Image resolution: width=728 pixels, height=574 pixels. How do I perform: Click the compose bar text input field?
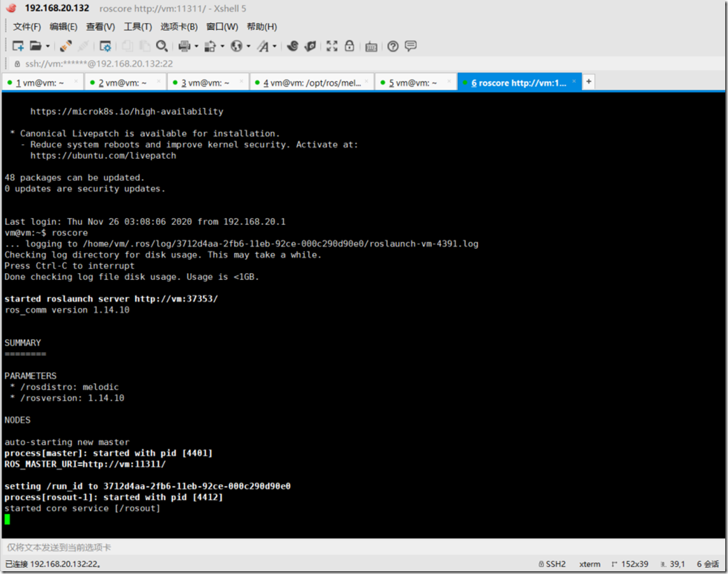point(363,548)
